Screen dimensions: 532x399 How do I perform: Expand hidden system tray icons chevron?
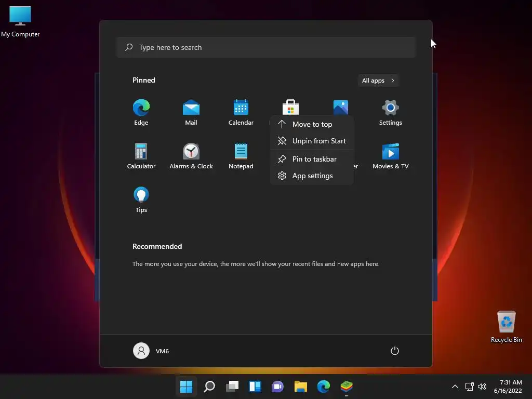tap(455, 387)
